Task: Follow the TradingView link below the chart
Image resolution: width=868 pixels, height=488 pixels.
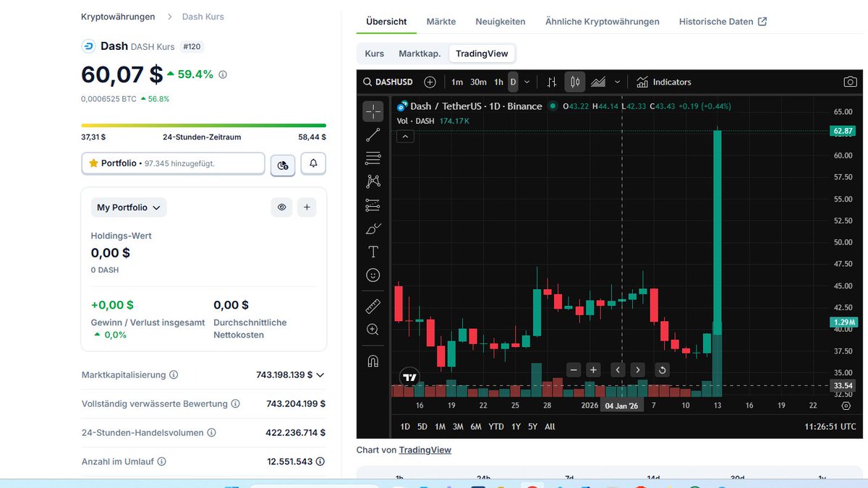Action: pos(425,450)
